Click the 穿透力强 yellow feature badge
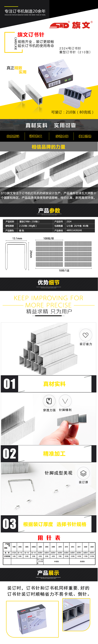Image resolution: width=98 pixels, height=644 pixels. (62, 136)
